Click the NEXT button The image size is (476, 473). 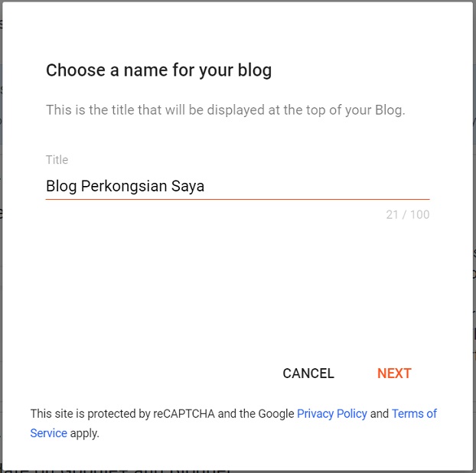tap(394, 374)
